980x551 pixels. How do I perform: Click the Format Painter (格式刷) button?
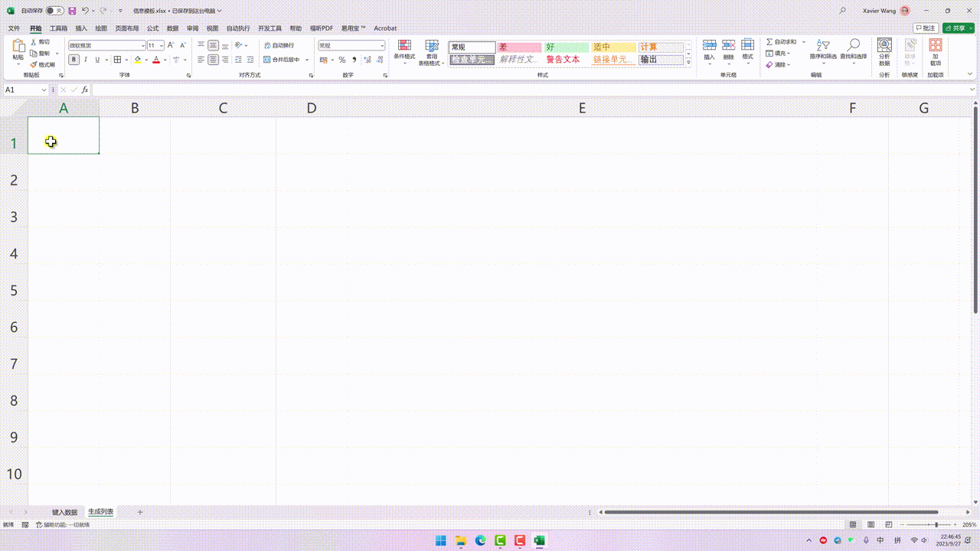coord(43,64)
